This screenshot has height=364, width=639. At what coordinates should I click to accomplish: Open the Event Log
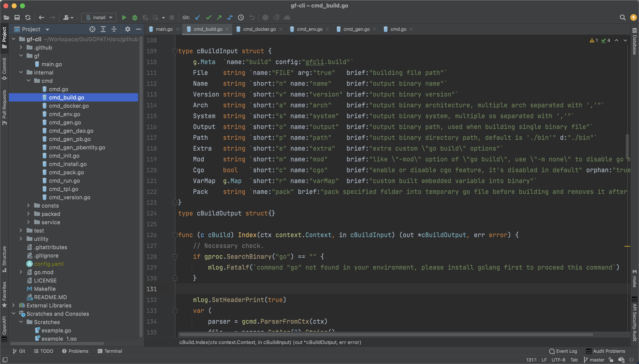563,351
